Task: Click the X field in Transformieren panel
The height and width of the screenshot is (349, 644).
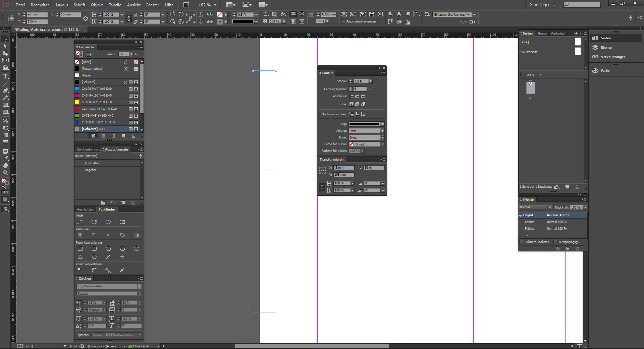Action: tap(343, 168)
